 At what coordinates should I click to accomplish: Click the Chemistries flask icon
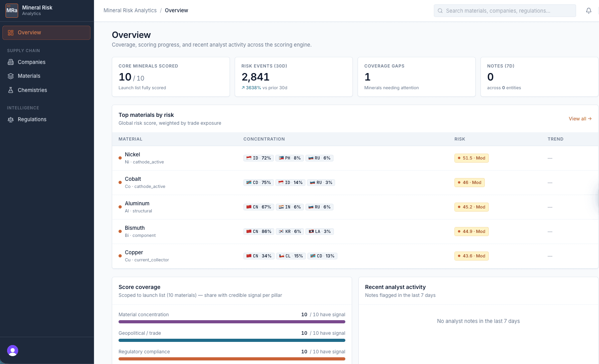pyautogui.click(x=11, y=90)
